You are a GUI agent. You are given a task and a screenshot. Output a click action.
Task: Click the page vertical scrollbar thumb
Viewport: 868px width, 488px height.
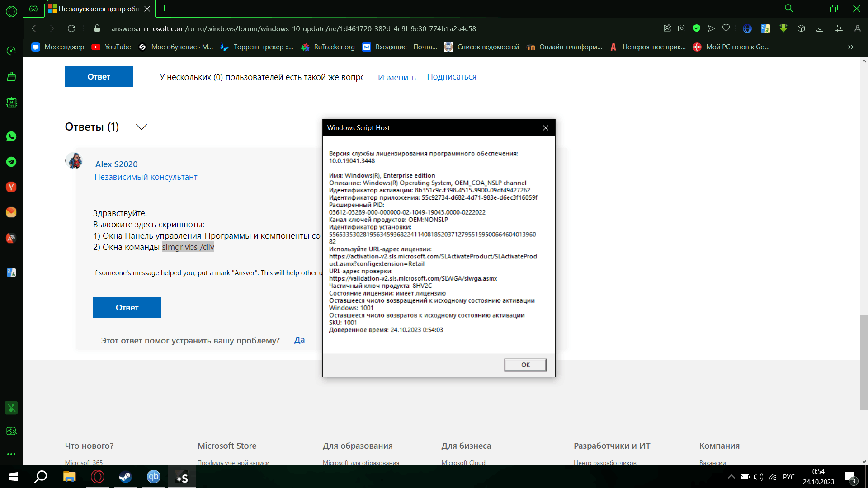864,362
